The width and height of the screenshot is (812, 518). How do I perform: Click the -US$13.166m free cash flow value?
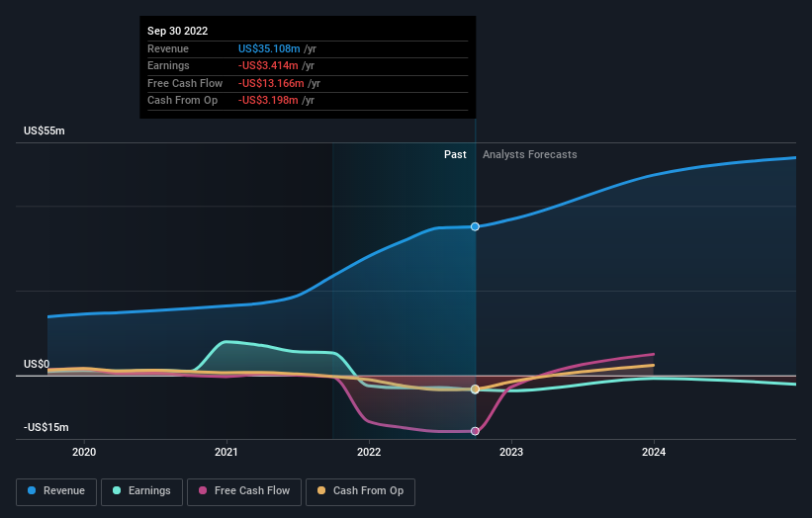pos(271,83)
